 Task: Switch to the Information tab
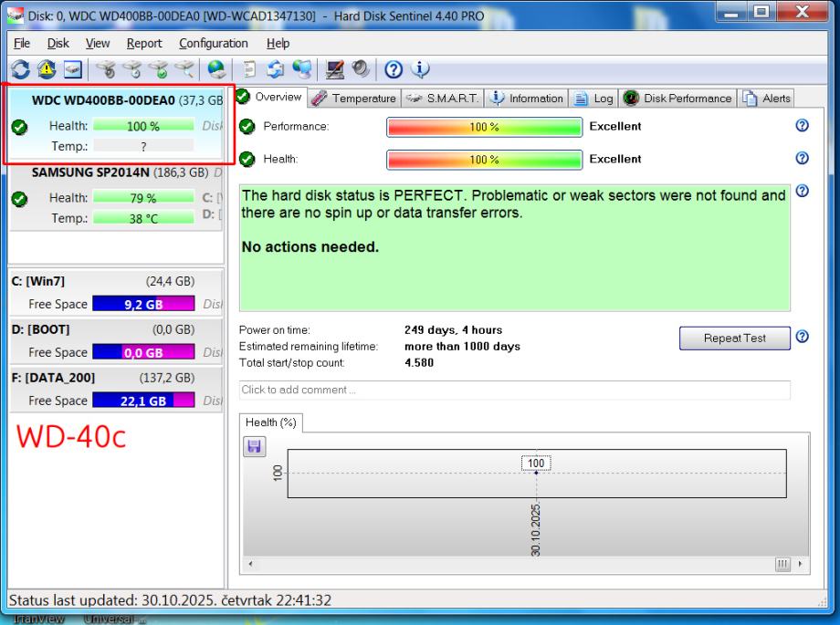[x=527, y=98]
